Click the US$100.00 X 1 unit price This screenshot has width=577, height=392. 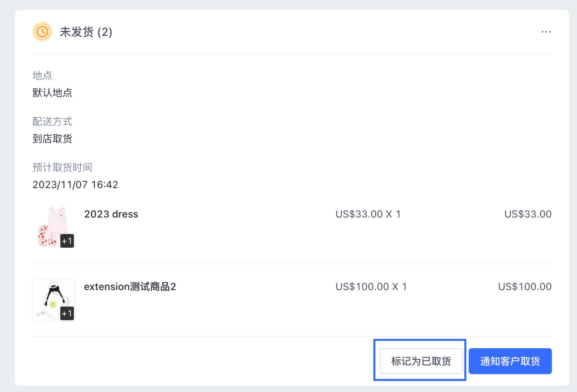pyautogui.click(x=371, y=287)
